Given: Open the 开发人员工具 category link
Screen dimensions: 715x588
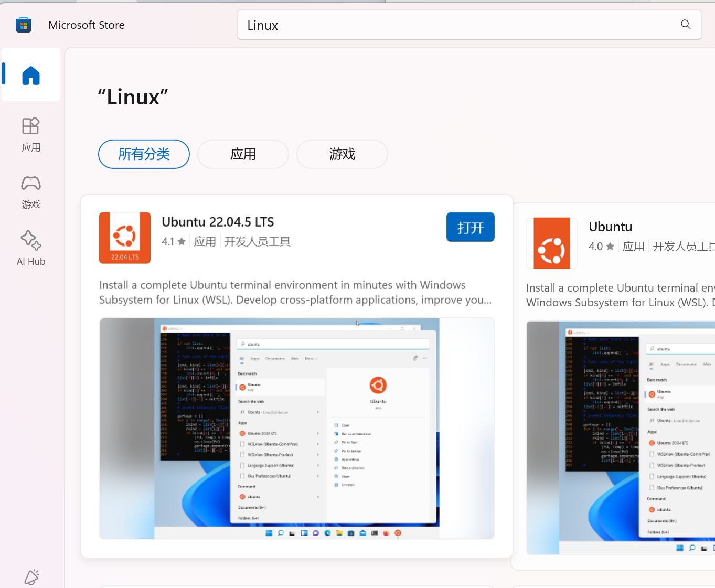Looking at the screenshot, I should tap(257, 241).
